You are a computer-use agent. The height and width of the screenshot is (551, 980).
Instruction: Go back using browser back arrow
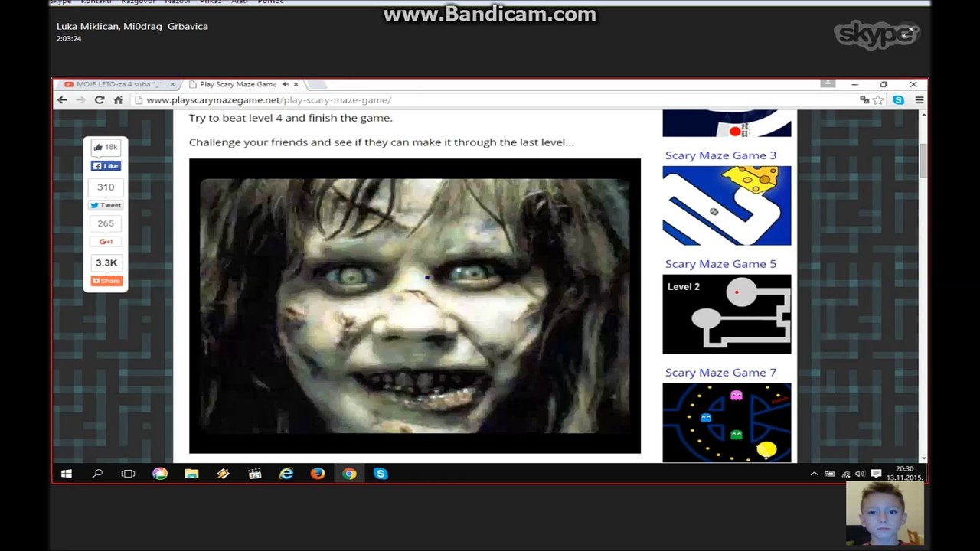(x=63, y=100)
